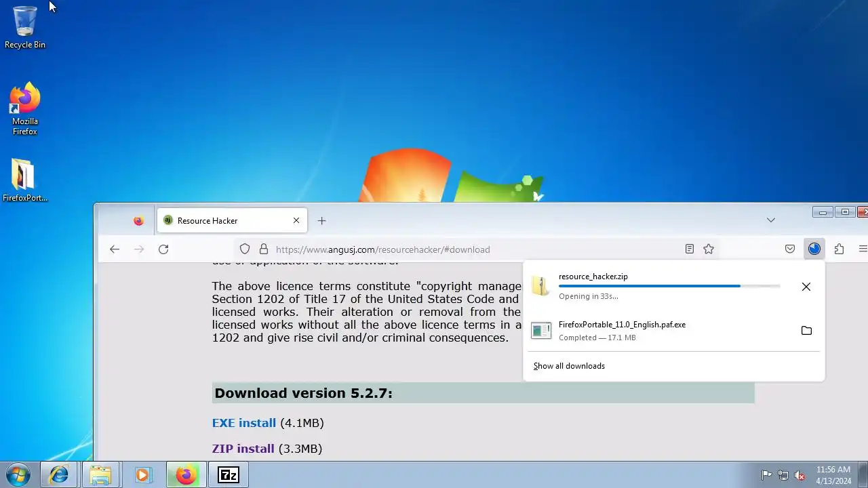Click the Firefox taskbar button
This screenshot has height=488, width=868.
[186, 475]
